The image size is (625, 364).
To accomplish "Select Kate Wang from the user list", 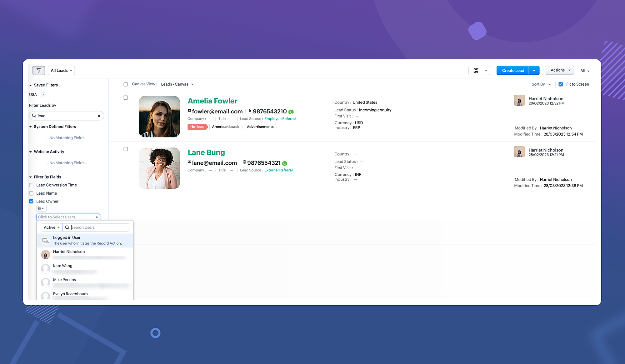I will tap(63, 266).
